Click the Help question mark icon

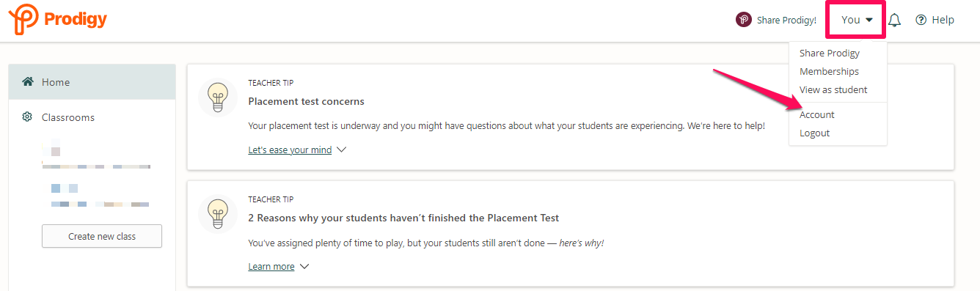(921, 20)
